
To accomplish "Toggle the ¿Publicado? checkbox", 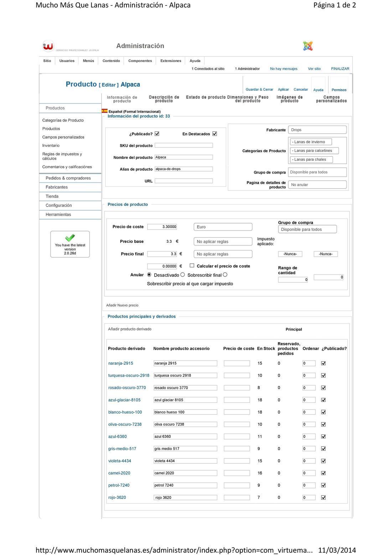I will click(x=157, y=134).
